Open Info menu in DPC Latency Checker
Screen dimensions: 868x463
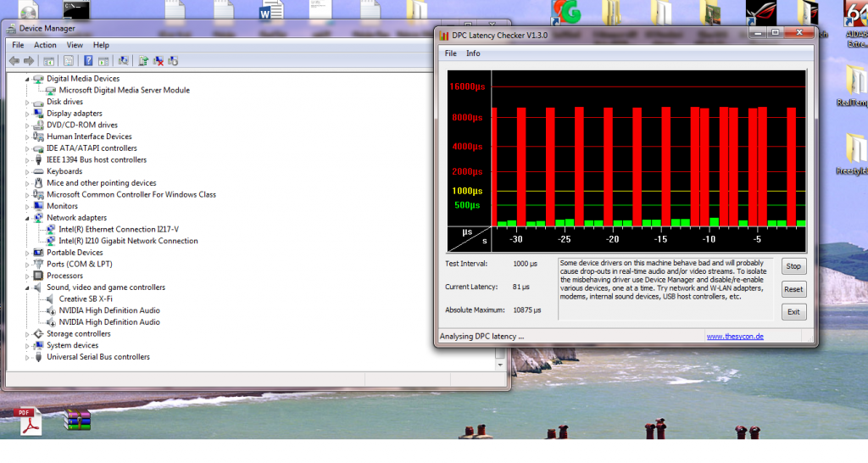coord(473,53)
